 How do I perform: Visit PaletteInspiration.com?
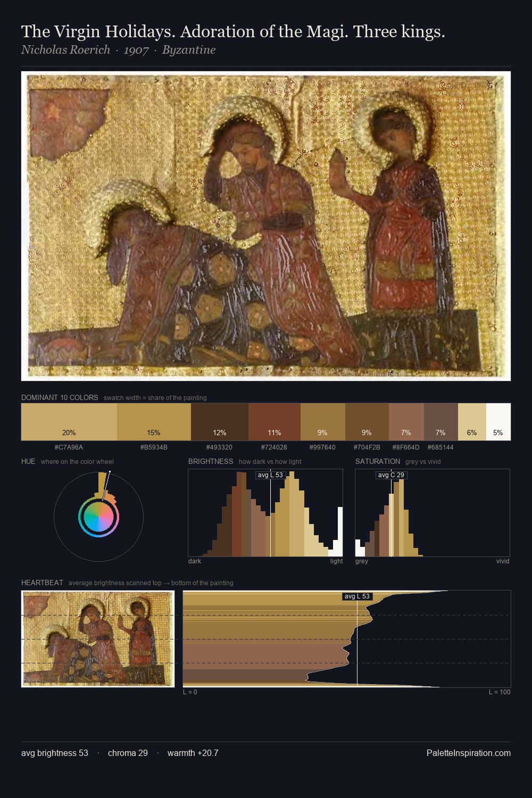tap(469, 753)
